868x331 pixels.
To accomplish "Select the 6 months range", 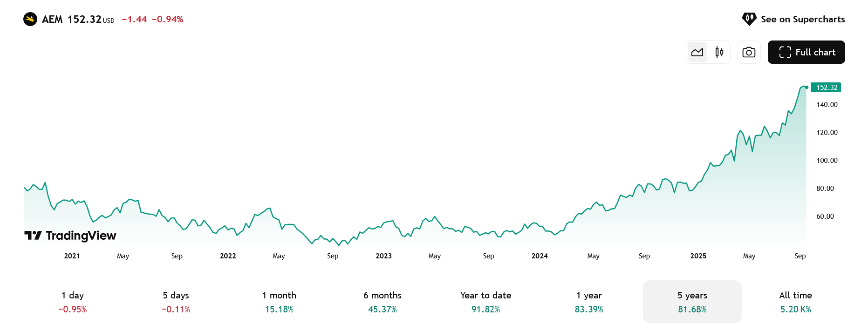I will point(383,302).
